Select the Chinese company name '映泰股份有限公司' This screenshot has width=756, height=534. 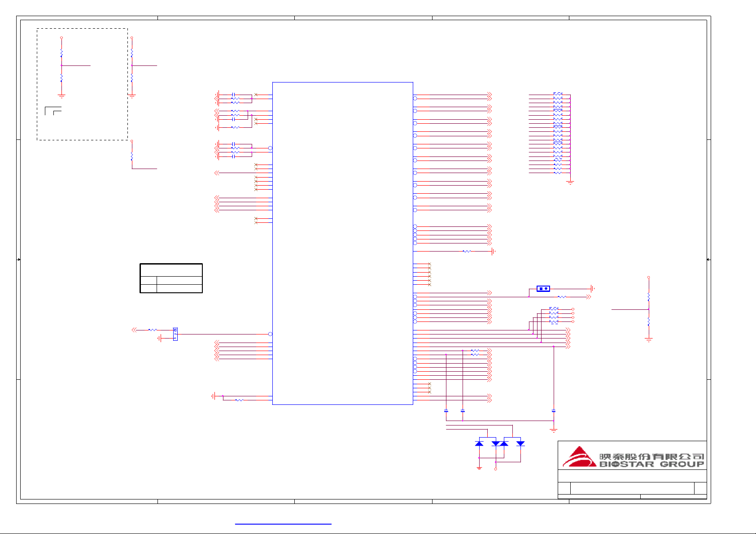(651, 456)
